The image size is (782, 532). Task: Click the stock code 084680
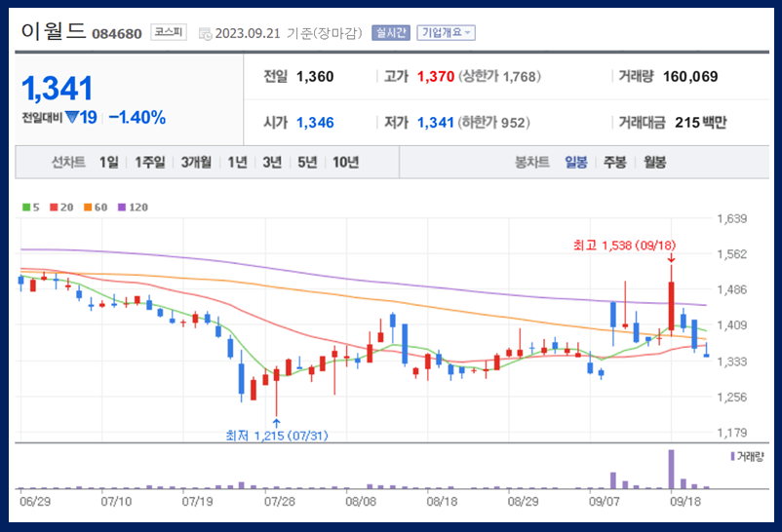pyautogui.click(x=117, y=34)
